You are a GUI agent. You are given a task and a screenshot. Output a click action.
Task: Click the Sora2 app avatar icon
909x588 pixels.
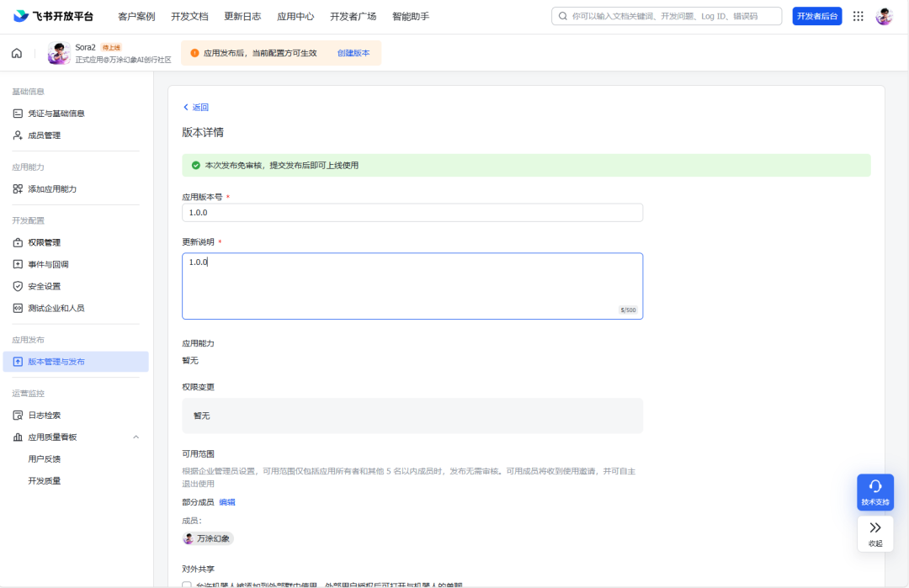click(59, 53)
